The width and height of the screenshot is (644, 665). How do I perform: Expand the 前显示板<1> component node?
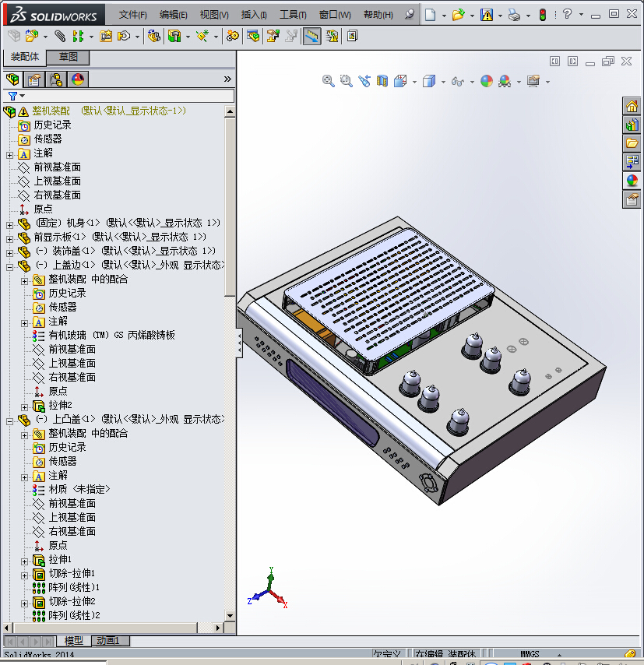(10, 239)
